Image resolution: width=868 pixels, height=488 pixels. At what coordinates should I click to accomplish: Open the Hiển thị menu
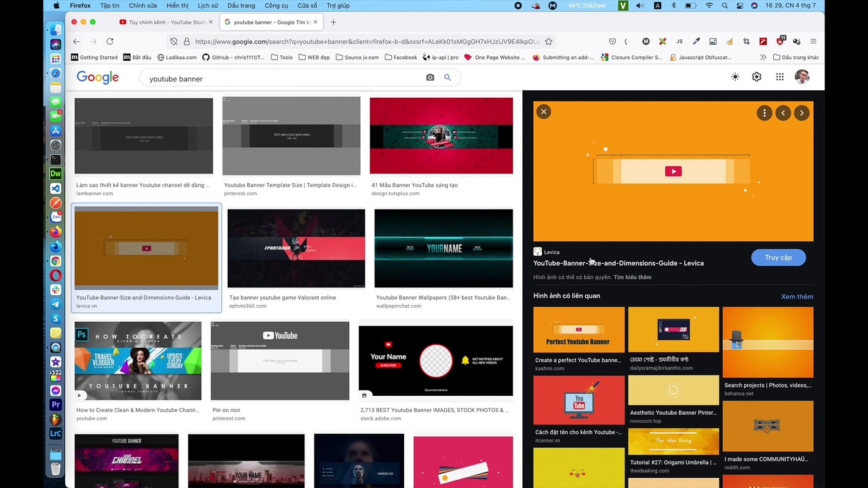pyautogui.click(x=178, y=5)
